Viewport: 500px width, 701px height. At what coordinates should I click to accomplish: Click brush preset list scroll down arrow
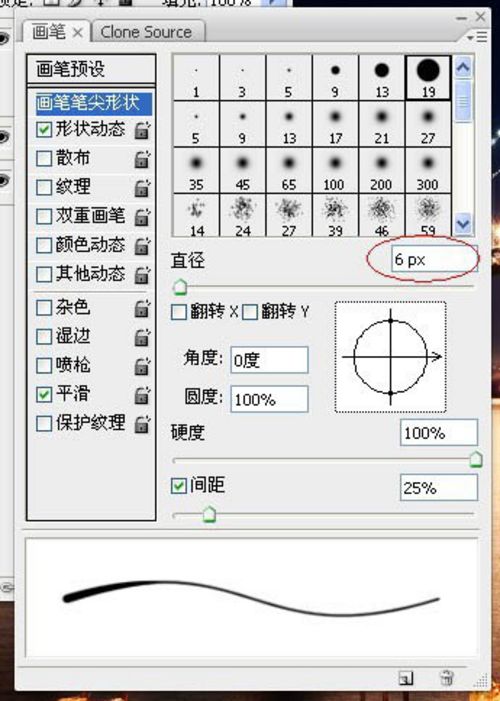pyautogui.click(x=463, y=223)
